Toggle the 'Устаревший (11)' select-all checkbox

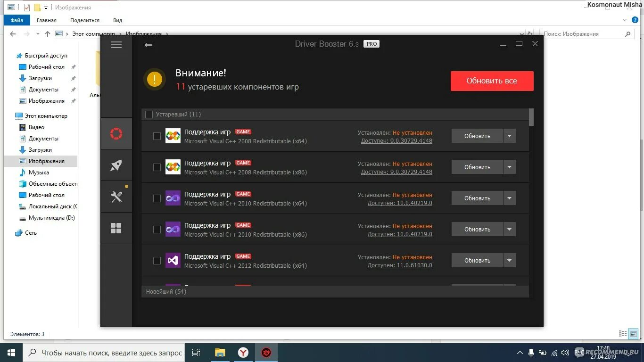coord(149,115)
